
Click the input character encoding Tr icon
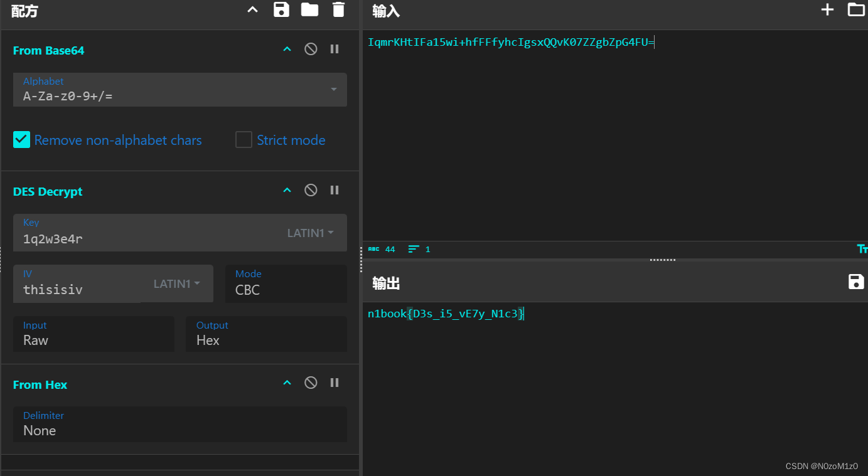[862, 249]
